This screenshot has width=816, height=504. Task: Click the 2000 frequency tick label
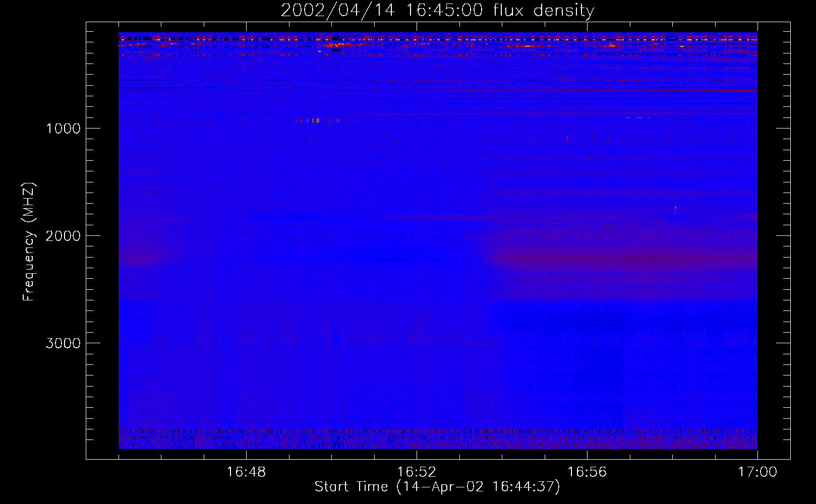[x=63, y=236]
